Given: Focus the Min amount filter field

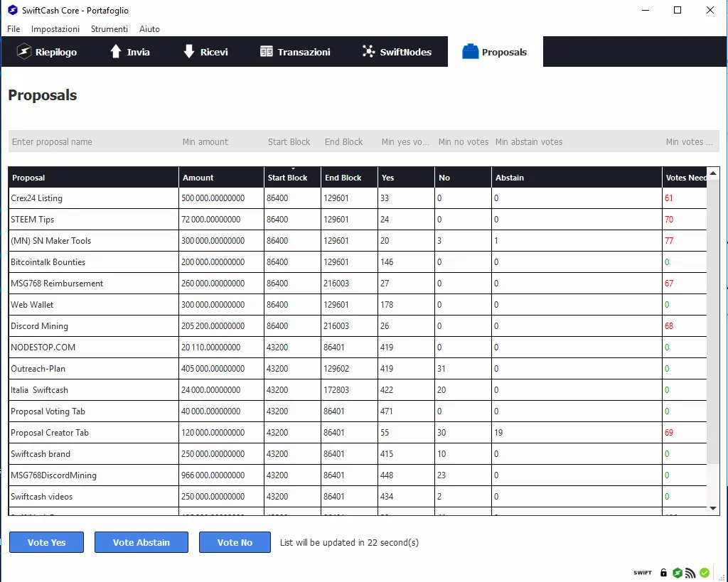Looking at the screenshot, I should click(x=221, y=141).
